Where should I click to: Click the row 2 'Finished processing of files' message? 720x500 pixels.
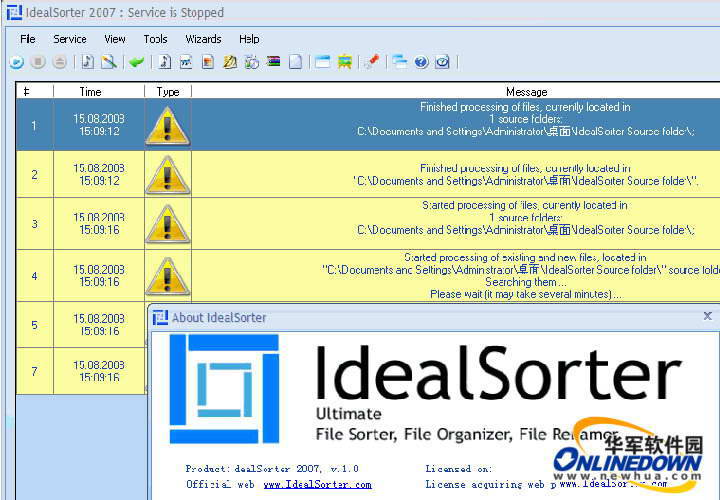click(526, 174)
